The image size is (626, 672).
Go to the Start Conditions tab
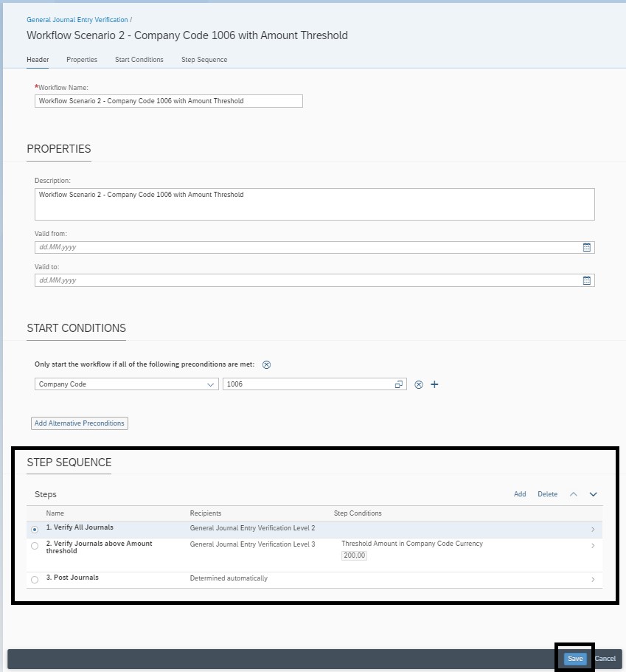[x=139, y=60]
